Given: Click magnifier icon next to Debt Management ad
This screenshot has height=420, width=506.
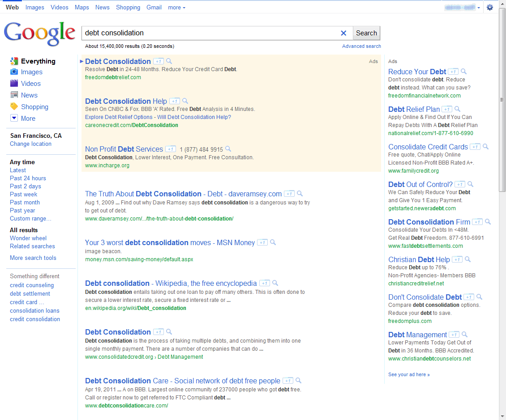Looking at the screenshot, I should pos(465,334).
